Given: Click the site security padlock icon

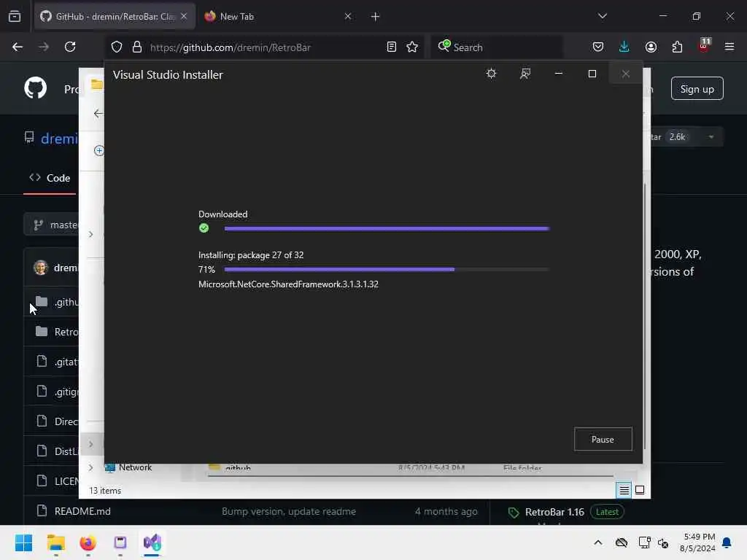Looking at the screenshot, I should [137, 47].
